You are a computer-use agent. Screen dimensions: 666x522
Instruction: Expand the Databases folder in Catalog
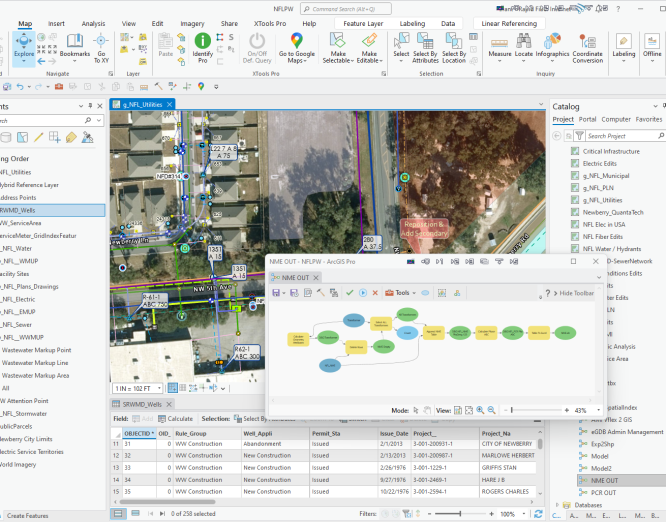tap(557, 505)
